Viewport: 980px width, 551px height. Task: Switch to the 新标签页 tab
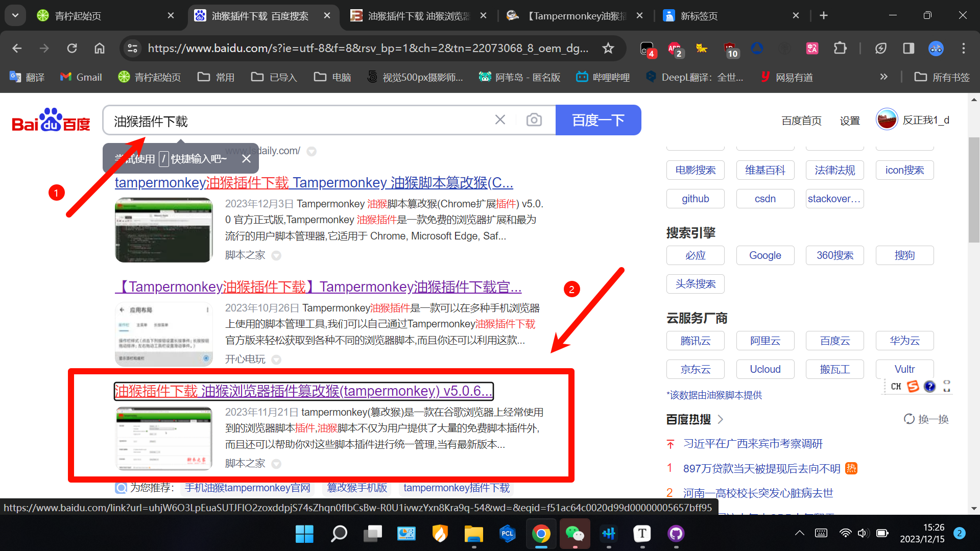[725, 16]
